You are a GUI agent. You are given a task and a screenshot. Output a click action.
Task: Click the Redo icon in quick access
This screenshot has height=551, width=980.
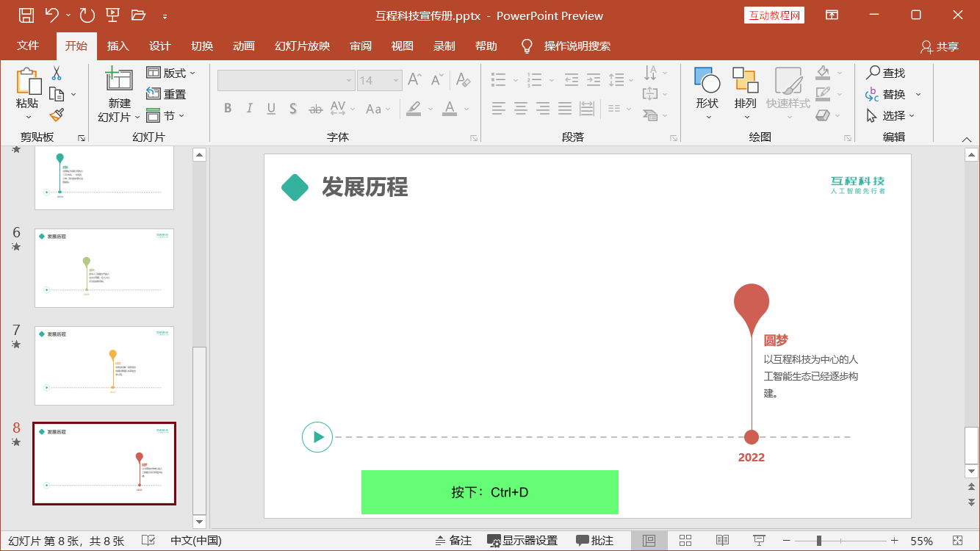coord(87,15)
